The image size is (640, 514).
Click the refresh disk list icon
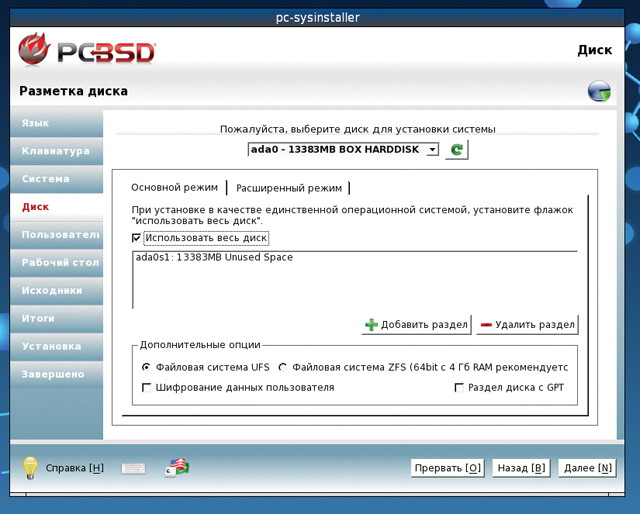click(456, 149)
